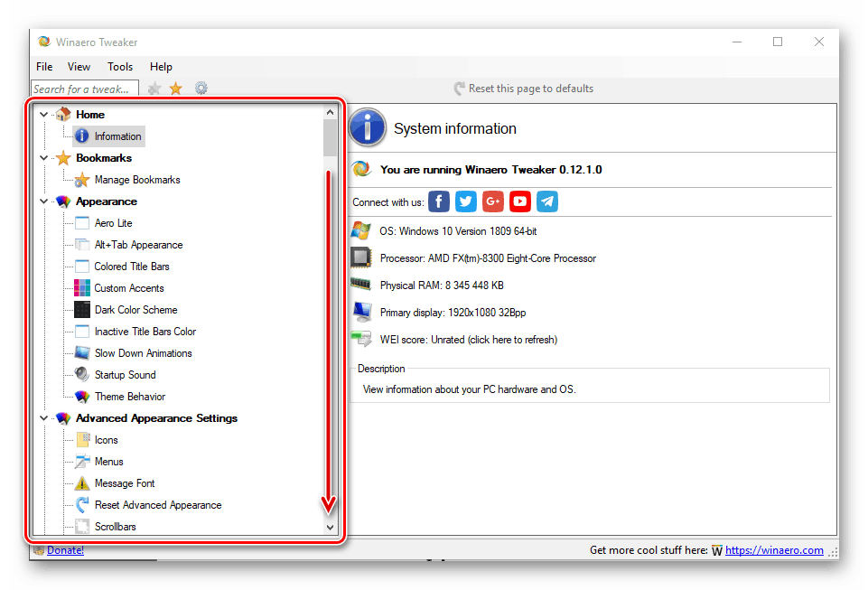Collapse the Bookmarks tree node
868x590 pixels.
[43, 158]
